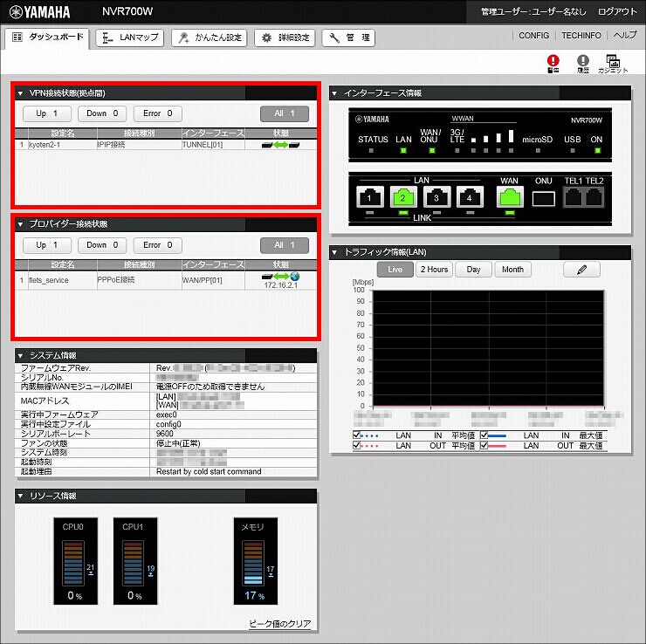646x644 pixels.
Task: Select the Month traffic view
Action: coord(512,270)
